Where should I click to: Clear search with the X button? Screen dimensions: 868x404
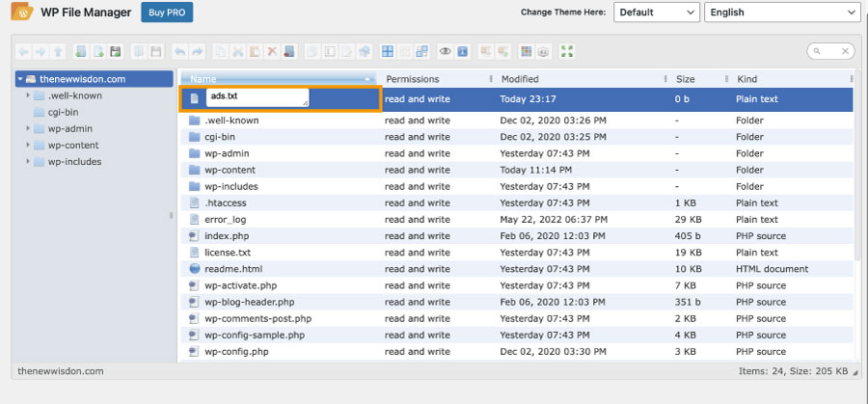(845, 51)
